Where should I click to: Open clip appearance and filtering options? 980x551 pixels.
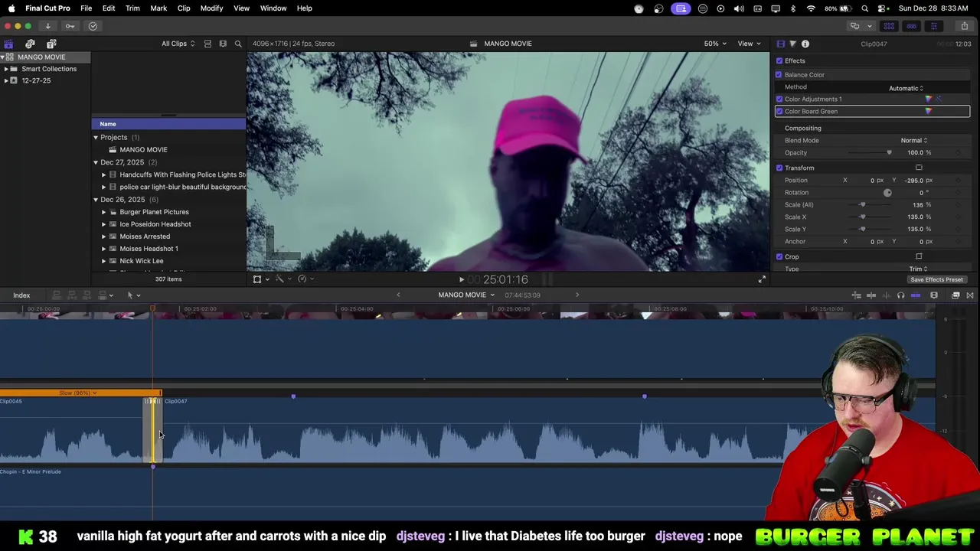pos(223,44)
